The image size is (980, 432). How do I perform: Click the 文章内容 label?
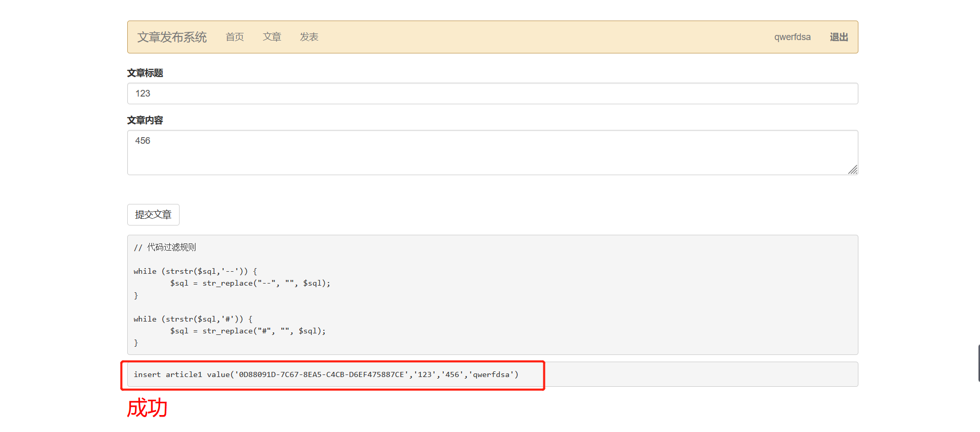pyautogui.click(x=145, y=120)
